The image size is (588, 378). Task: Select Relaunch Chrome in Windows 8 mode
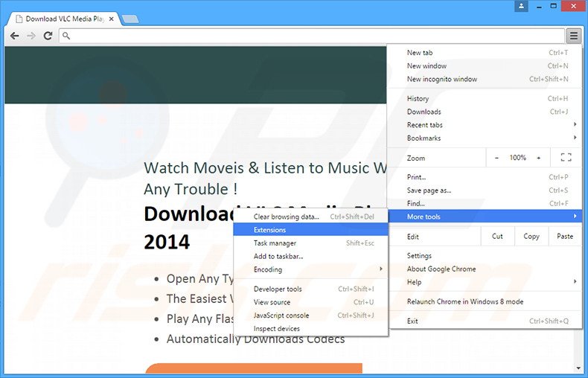(484, 301)
